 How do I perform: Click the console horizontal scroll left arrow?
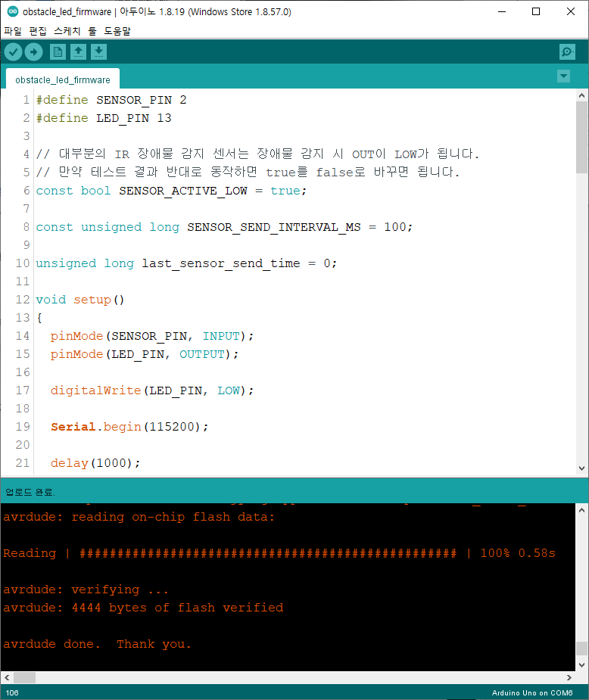tap(7, 678)
